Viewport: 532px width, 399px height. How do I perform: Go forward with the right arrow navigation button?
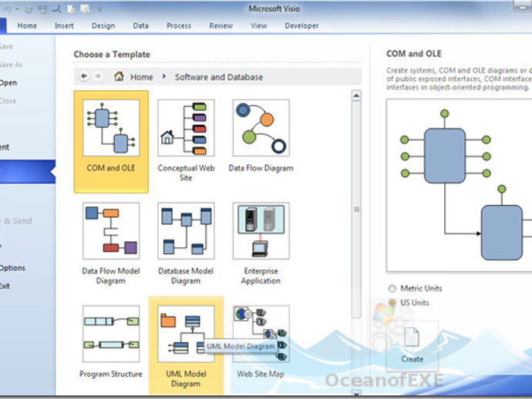click(98, 76)
